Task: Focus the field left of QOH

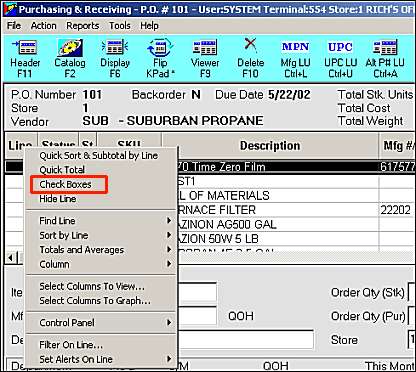Action: click(x=198, y=316)
